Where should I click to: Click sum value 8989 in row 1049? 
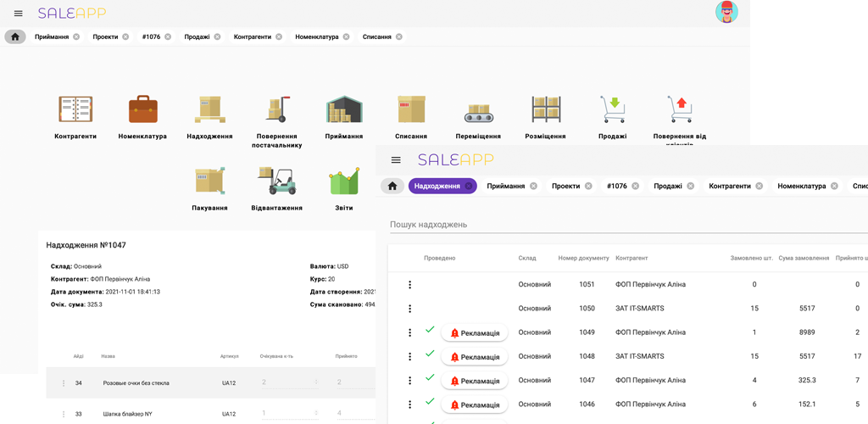click(x=807, y=332)
